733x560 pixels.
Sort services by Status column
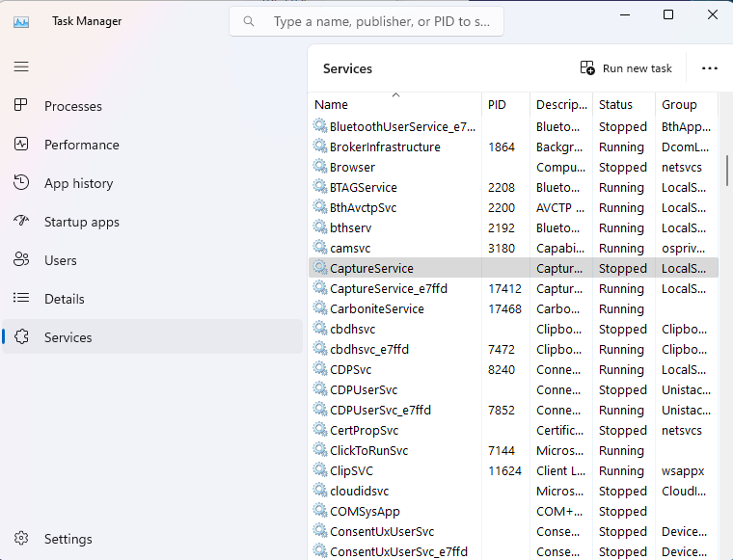(615, 104)
